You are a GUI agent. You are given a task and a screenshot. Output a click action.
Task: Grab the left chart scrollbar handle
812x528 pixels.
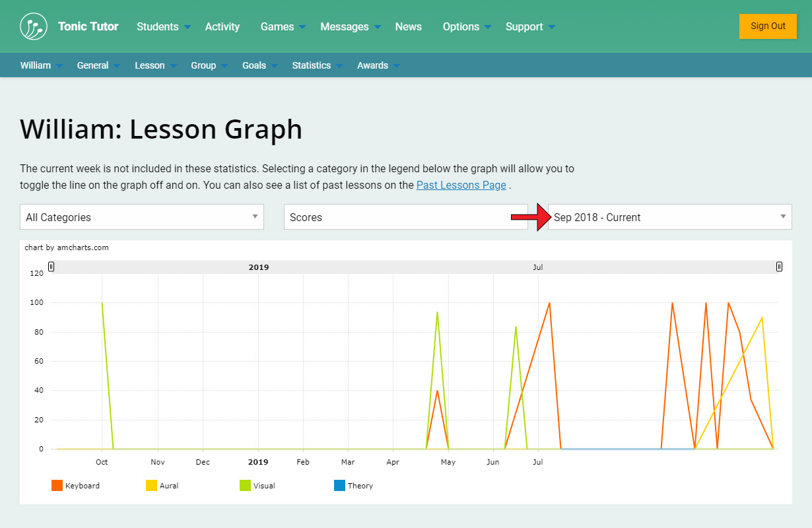click(51, 267)
